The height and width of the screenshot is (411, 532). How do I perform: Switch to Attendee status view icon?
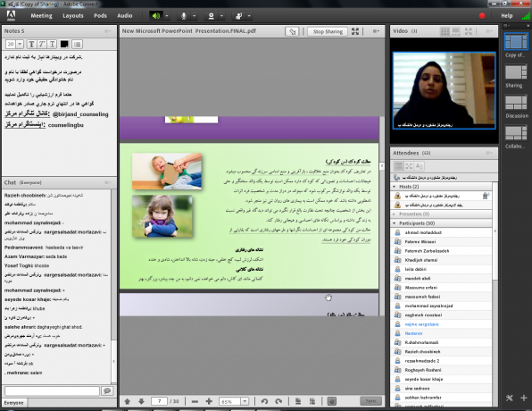(419, 166)
